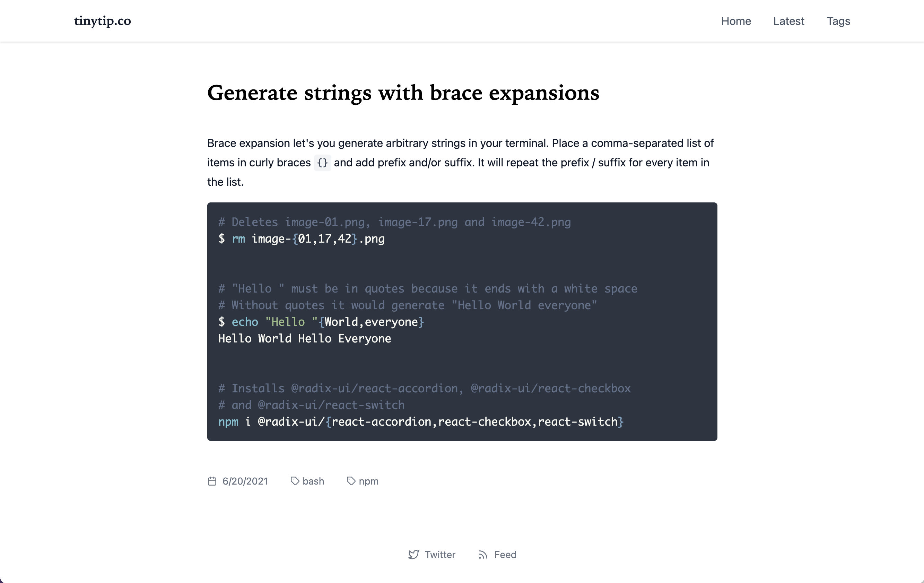924x583 pixels.
Task: Go to the Latest page
Action: pos(788,21)
